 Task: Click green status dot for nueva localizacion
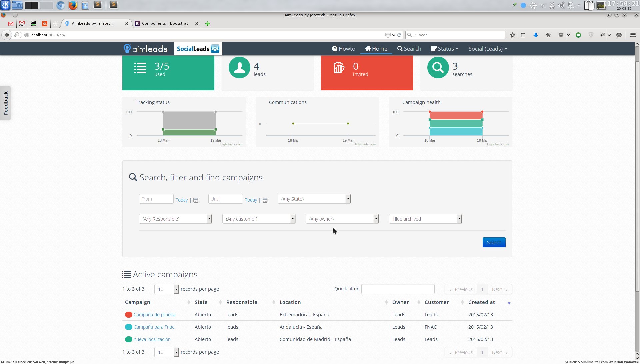[128, 339]
